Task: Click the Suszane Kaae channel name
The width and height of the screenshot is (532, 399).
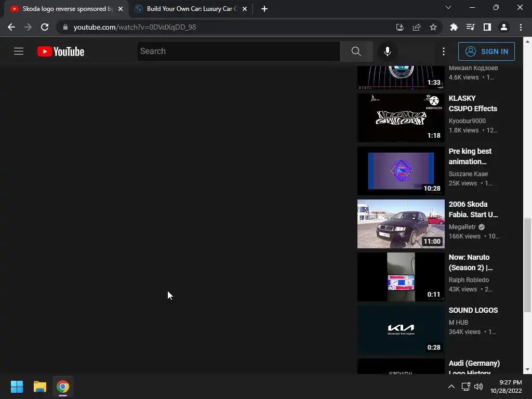Action: click(468, 174)
